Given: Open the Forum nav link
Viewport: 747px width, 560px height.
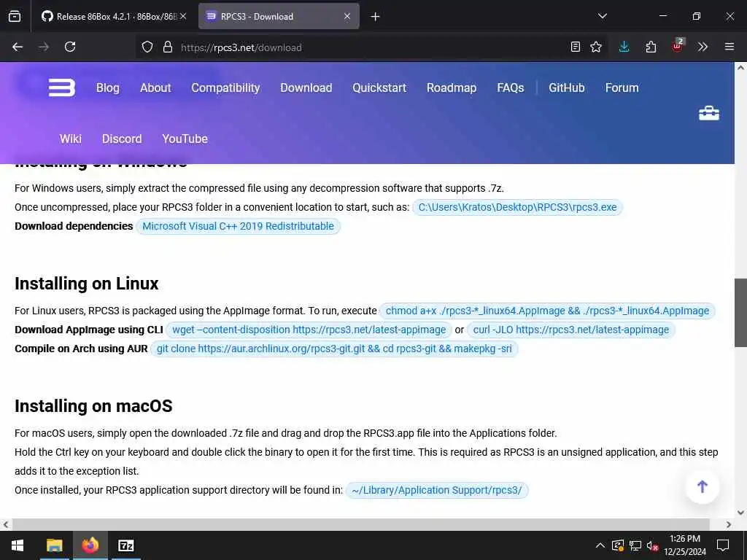Looking at the screenshot, I should coord(622,87).
